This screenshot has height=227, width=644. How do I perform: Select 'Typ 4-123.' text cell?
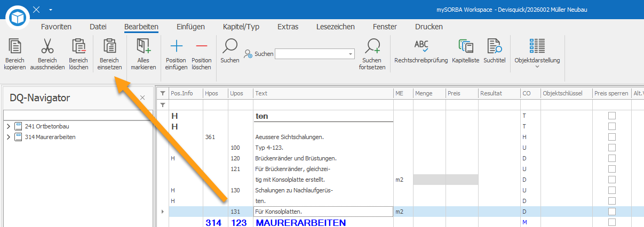(323, 148)
